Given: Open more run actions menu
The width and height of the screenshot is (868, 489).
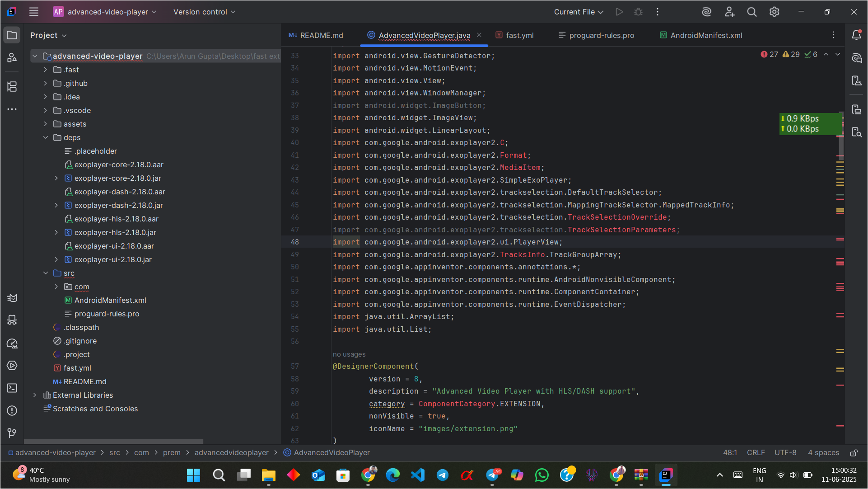Looking at the screenshot, I should (658, 12).
